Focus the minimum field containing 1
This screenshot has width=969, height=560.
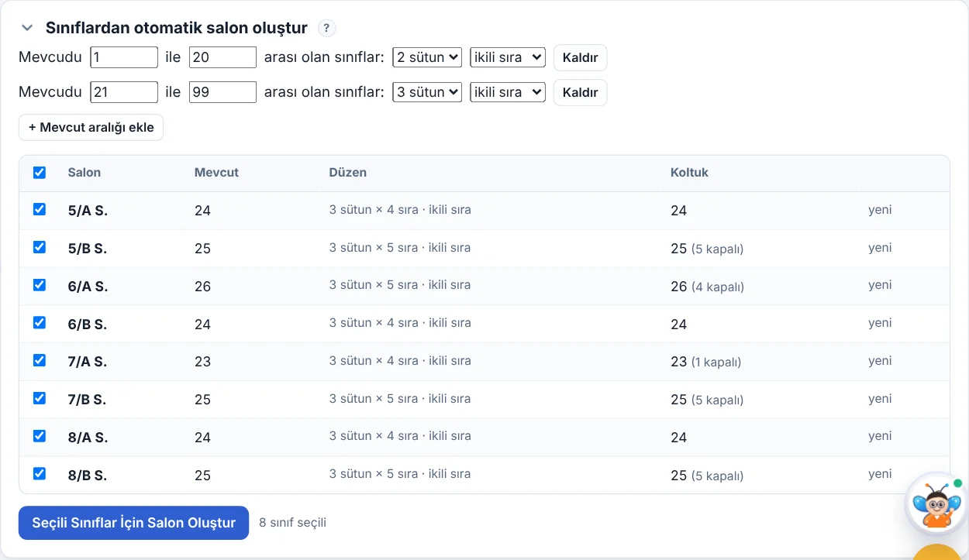(124, 57)
